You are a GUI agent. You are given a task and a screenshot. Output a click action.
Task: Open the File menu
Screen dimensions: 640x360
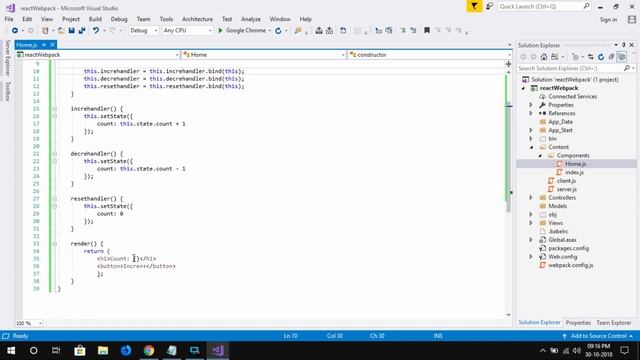(x=9, y=19)
